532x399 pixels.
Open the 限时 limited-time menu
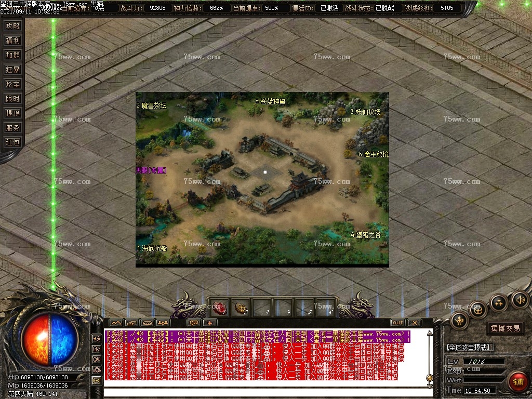click(x=12, y=99)
